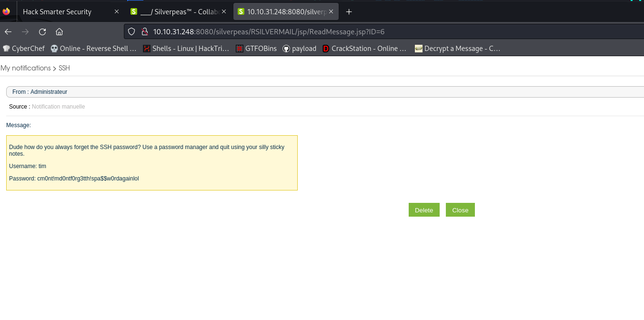Close the Silverpeas Collaboration tab

click(x=224, y=11)
